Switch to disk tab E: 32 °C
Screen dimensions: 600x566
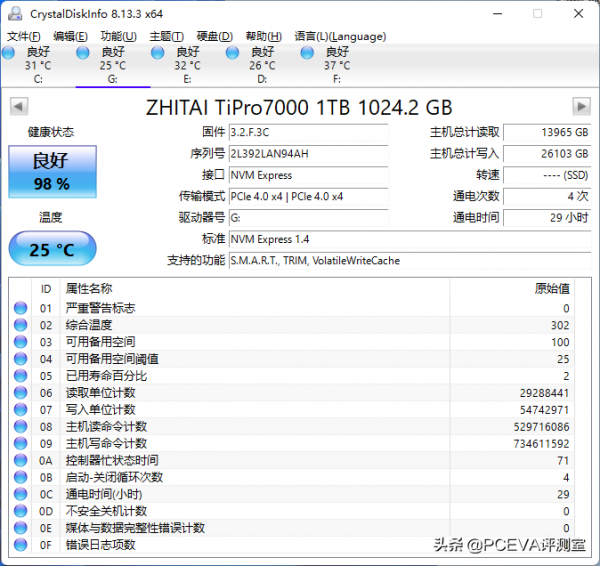coord(188,65)
